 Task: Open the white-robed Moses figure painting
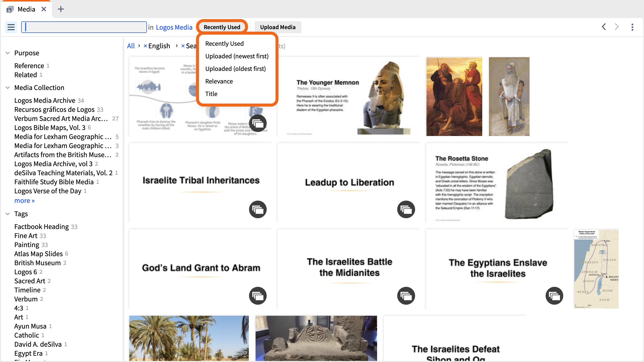(509, 97)
